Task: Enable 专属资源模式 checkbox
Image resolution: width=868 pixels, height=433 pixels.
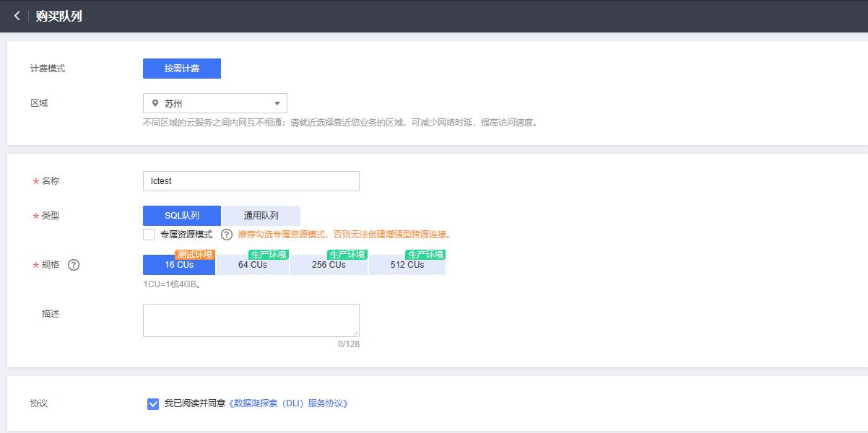Action: click(149, 235)
